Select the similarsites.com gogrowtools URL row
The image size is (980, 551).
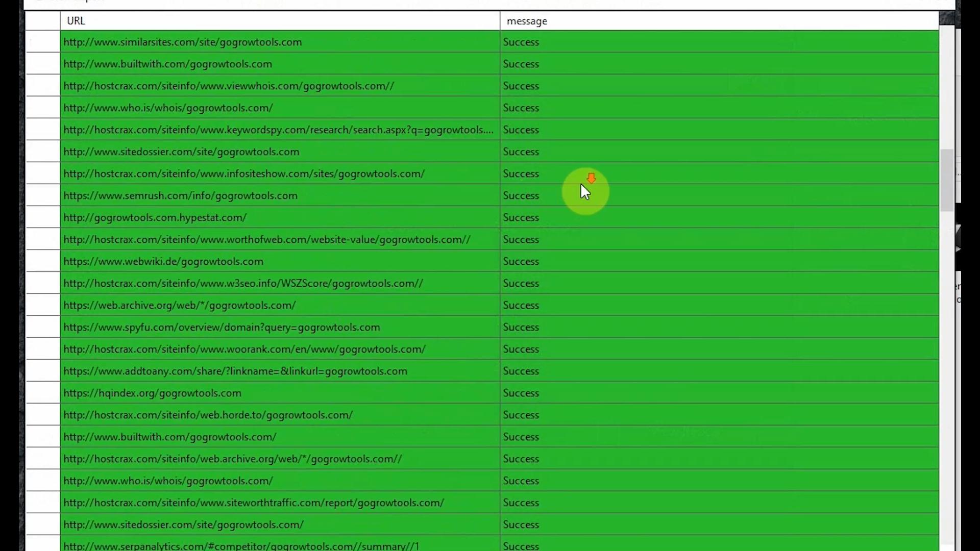183,42
